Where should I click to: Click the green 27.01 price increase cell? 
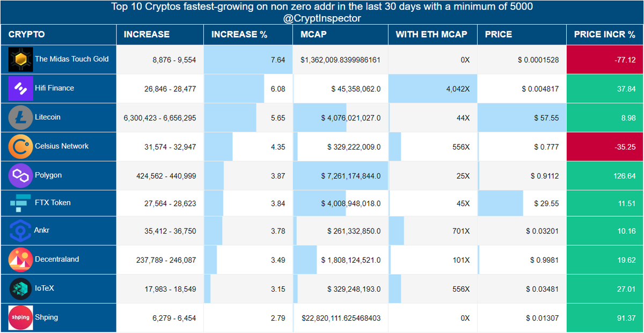[x=605, y=289]
